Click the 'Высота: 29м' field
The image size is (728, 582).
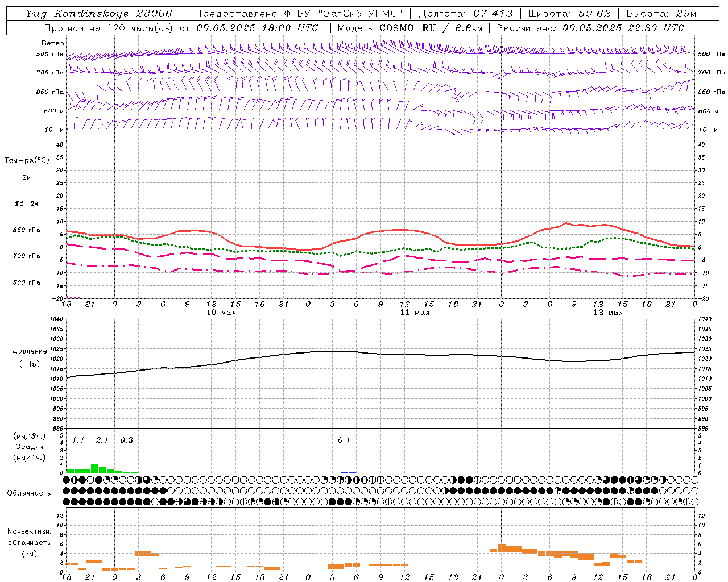661,14
